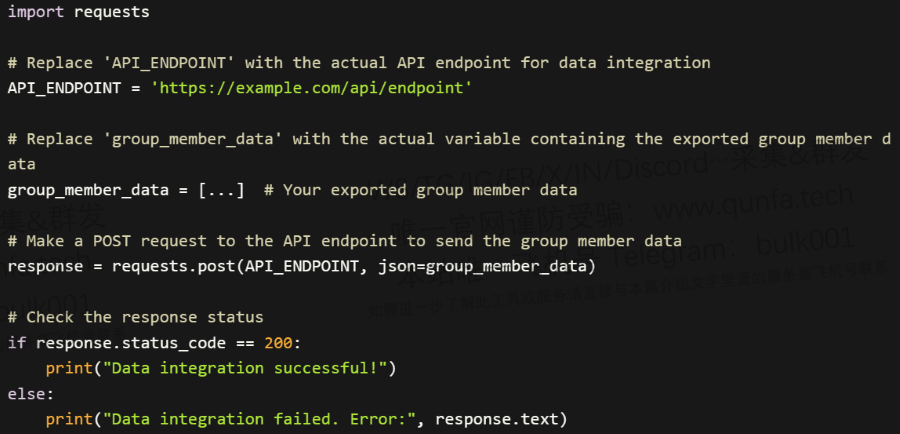Click the 'https://example.com/api/endpoint' URL string
The width and height of the screenshot is (900, 434).
[x=311, y=88]
